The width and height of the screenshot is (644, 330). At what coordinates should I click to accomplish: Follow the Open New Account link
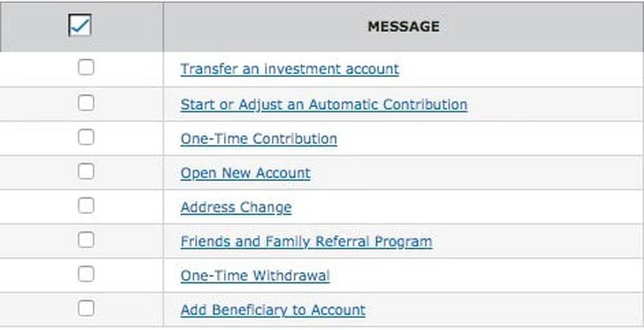(x=245, y=173)
